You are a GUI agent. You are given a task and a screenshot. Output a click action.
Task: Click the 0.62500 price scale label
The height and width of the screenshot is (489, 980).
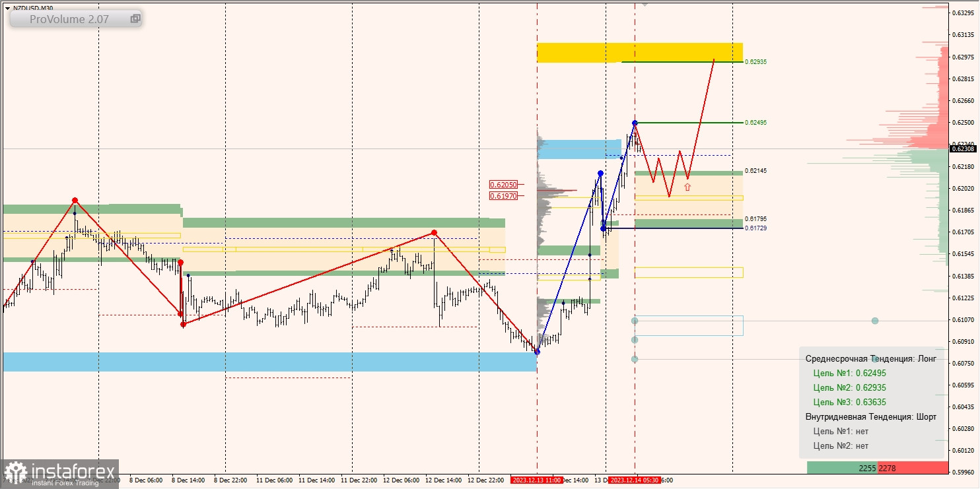point(965,122)
